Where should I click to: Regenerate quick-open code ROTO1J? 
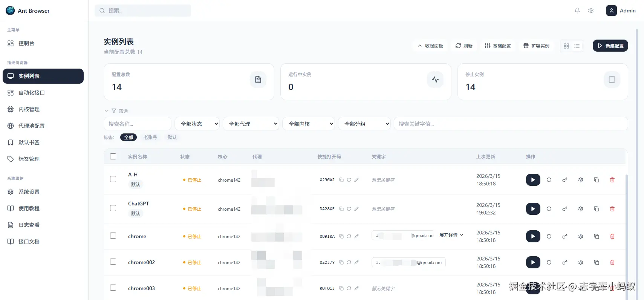click(x=349, y=288)
